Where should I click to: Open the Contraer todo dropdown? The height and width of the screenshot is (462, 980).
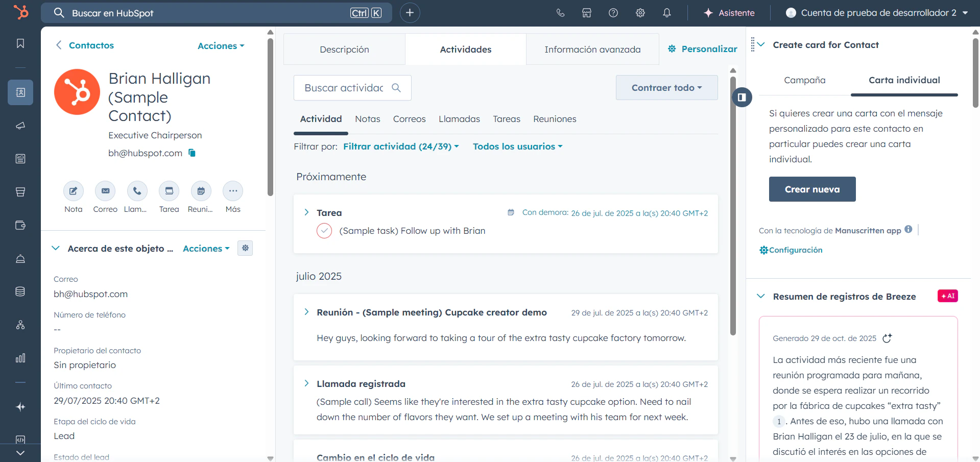pos(666,87)
